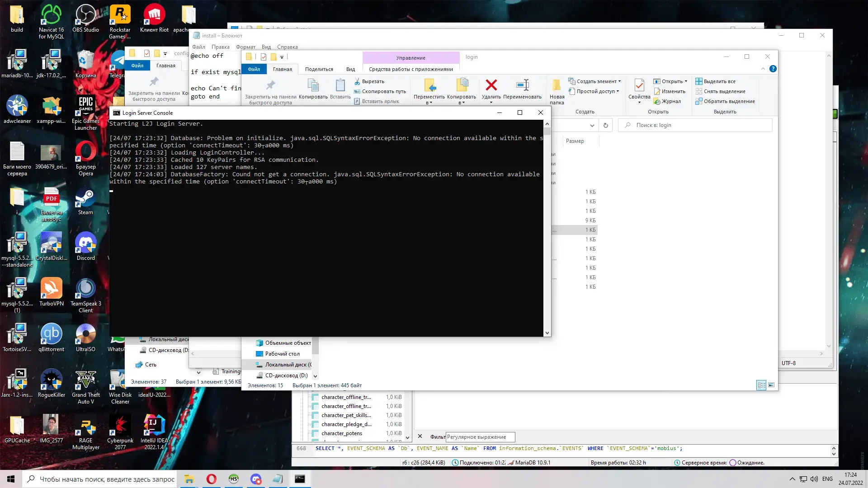Open quick access toolbar dropdown in login Explorer
This screenshot has width=868, height=488.
[282, 57]
